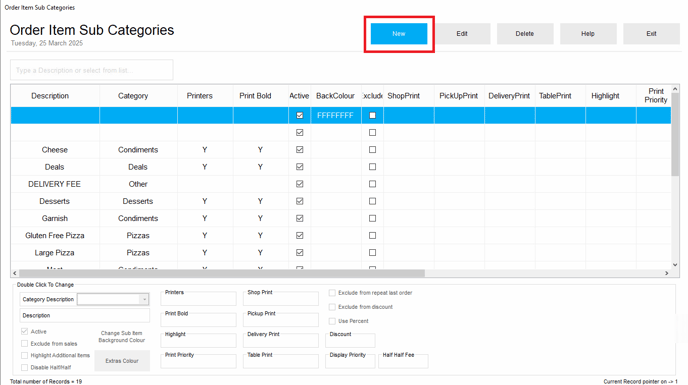Click the BackColour column header
This screenshot has height=385, width=688.
336,96
